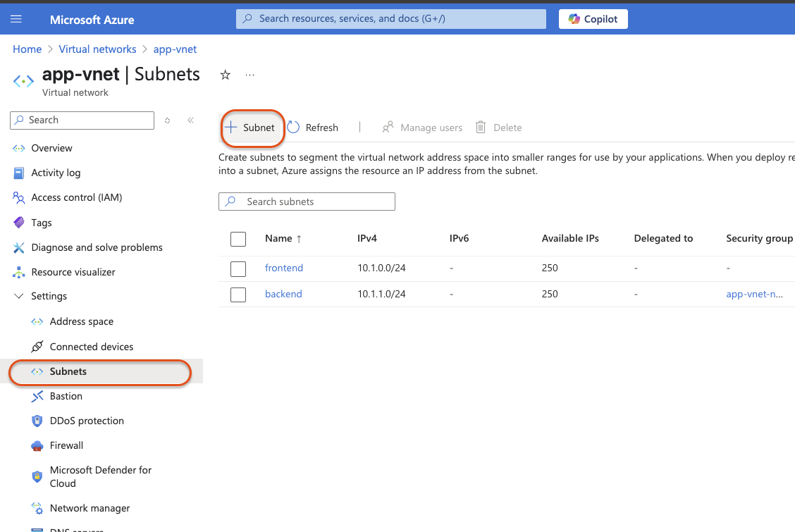Click the Security group column header
The width and height of the screenshot is (795, 532).
click(x=759, y=239)
